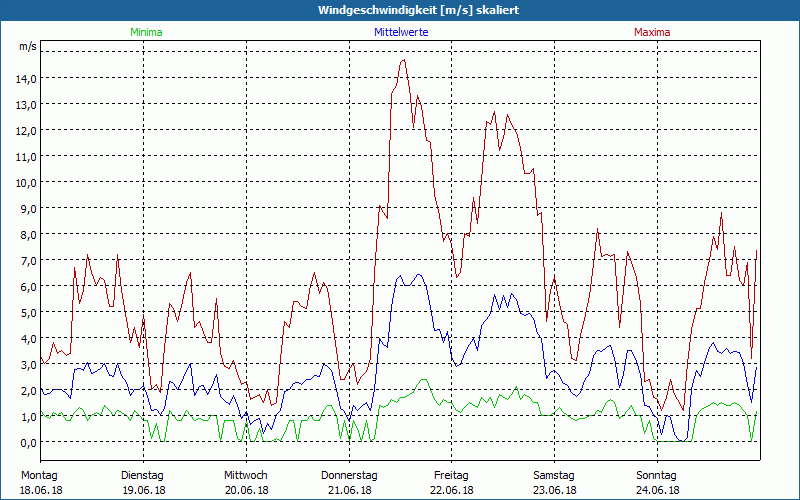Viewport: 800px width, 500px height.
Task: Select the Montag day label
Action: [39, 475]
